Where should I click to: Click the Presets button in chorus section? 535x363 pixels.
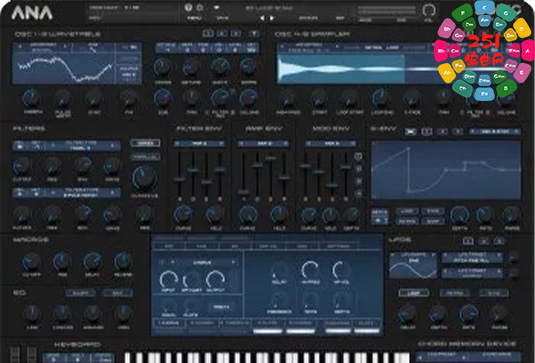tap(221, 307)
